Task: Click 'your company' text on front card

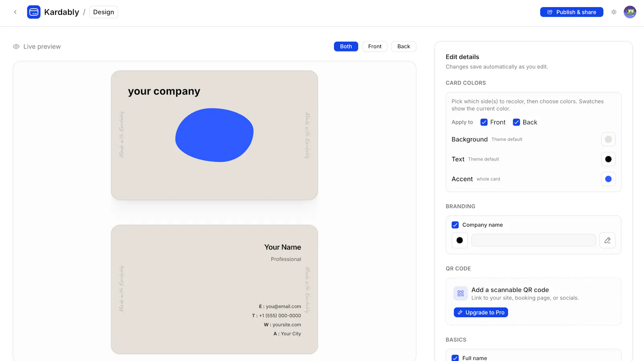Action: click(x=164, y=91)
